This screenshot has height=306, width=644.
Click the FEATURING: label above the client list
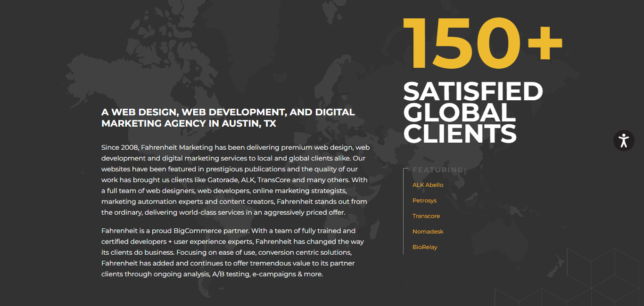(x=439, y=170)
